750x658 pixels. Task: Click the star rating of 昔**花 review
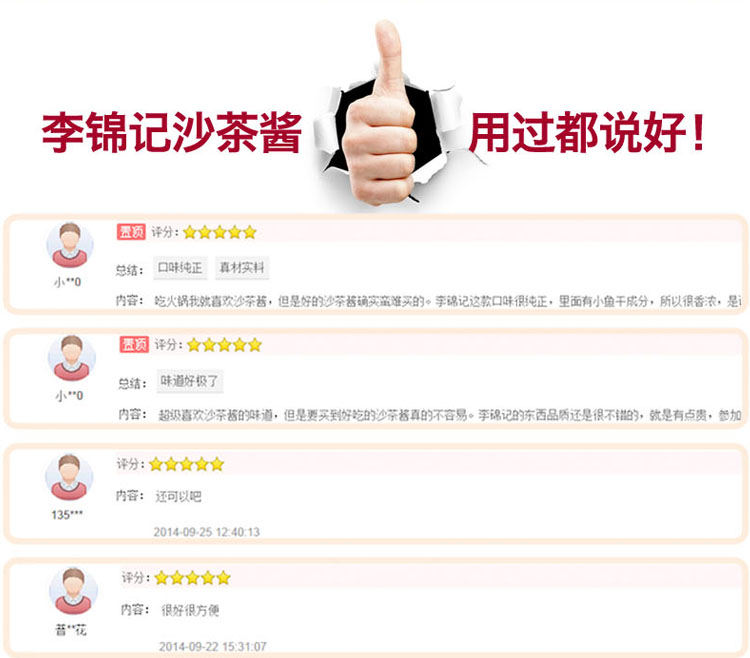point(193,578)
